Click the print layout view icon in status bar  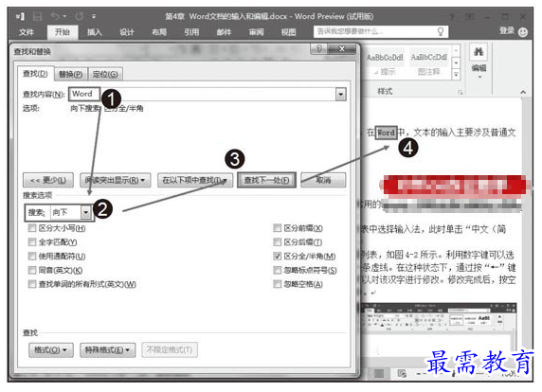(379, 373)
